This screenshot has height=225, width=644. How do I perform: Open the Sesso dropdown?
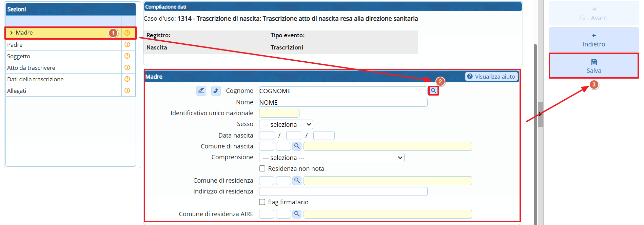(286, 124)
